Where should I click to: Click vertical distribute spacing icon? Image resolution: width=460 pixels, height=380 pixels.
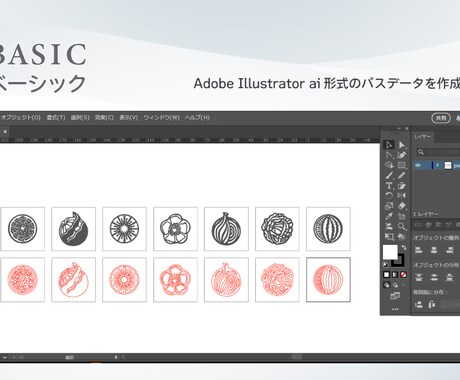[x=419, y=304]
